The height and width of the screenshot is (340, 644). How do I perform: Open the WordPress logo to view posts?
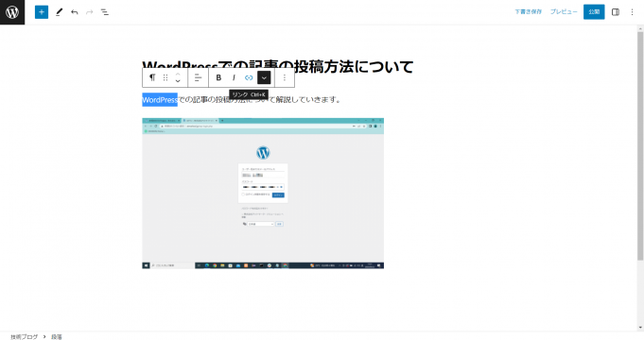pos(12,12)
